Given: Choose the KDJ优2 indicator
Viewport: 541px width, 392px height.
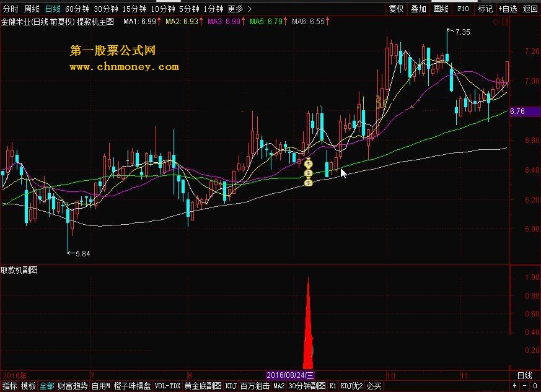Looking at the screenshot, I should click(351, 386).
